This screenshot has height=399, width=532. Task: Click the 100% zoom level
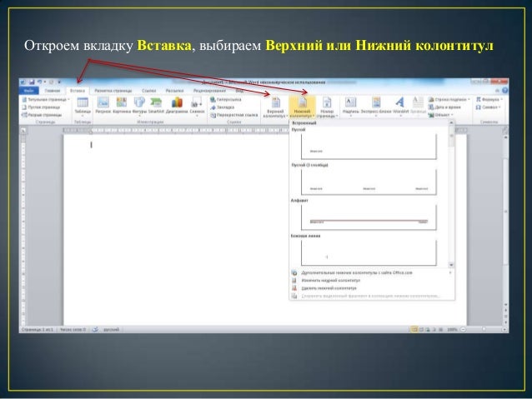(x=452, y=330)
